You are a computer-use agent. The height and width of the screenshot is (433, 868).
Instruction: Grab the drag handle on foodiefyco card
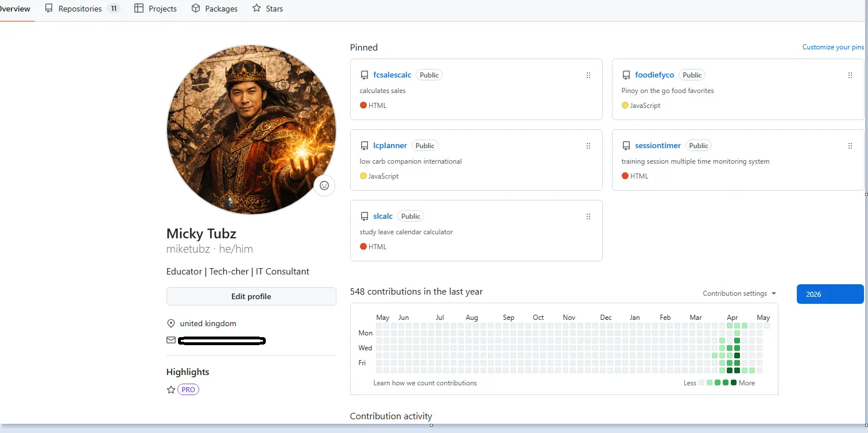850,75
